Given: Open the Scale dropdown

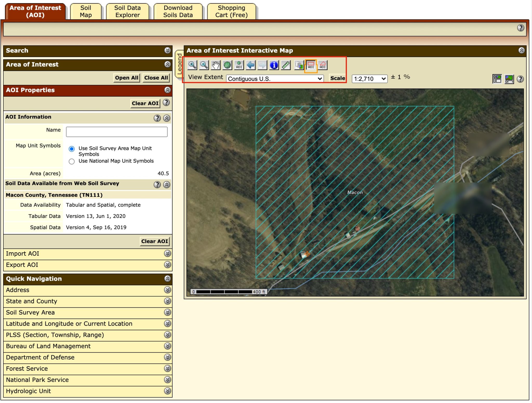Looking at the screenshot, I should coord(369,79).
